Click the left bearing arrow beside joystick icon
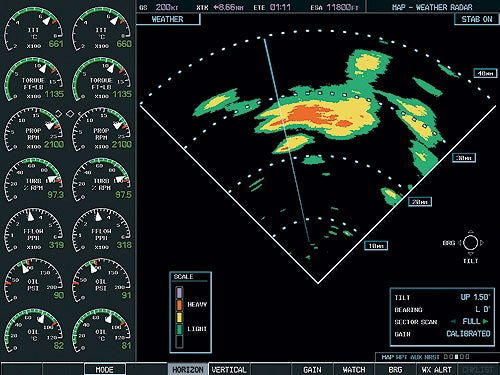Image resolution: width=500 pixels, height=375 pixels. [x=460, y=243]
